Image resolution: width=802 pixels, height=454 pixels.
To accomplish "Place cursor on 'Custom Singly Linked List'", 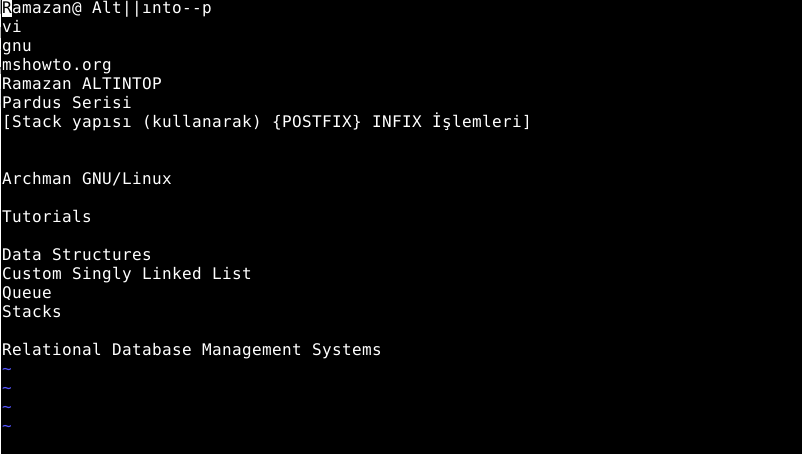I will coord(127,274).
